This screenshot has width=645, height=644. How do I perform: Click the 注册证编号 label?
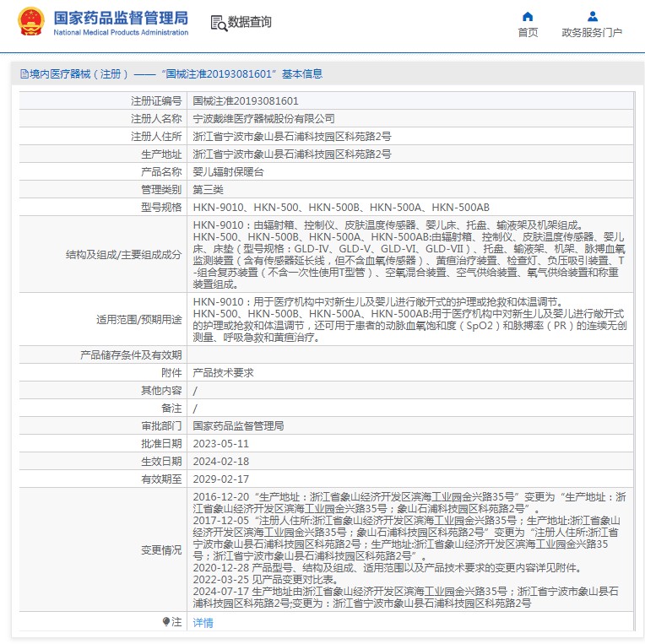[156, 100]
